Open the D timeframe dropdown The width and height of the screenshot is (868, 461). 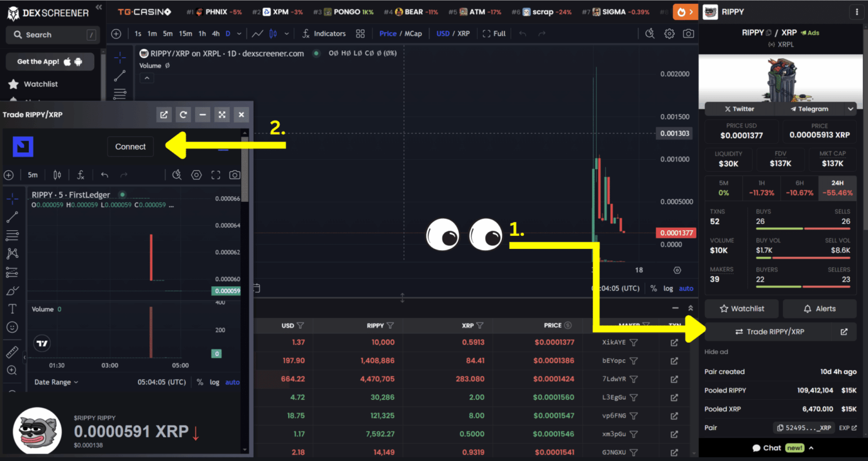pyautogui.click(x=238, y=33)
